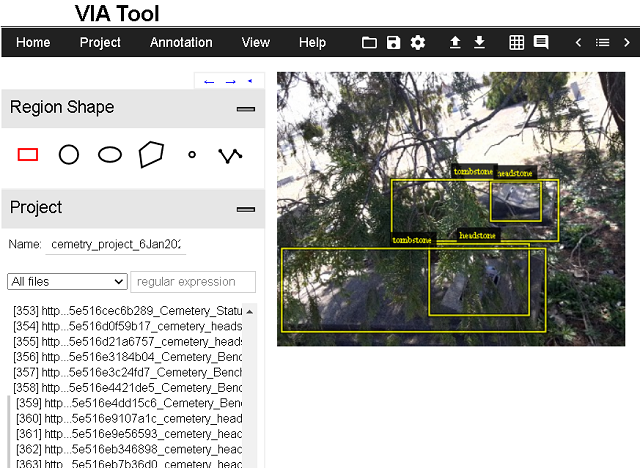Select file [359] in the list
Viewport: 640px width, 468px height.
129,403
